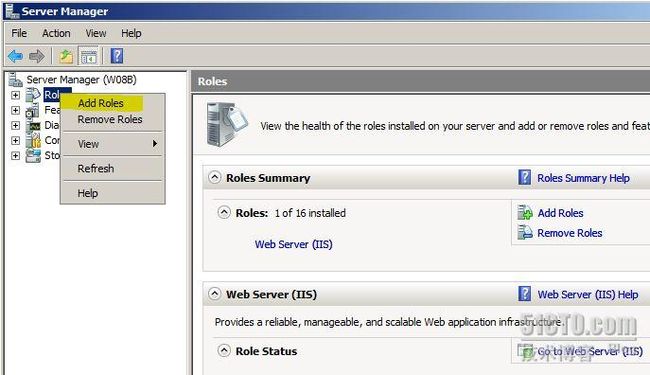Click the large server roles icon
This screenshot has height=375, width=650.
227,124
